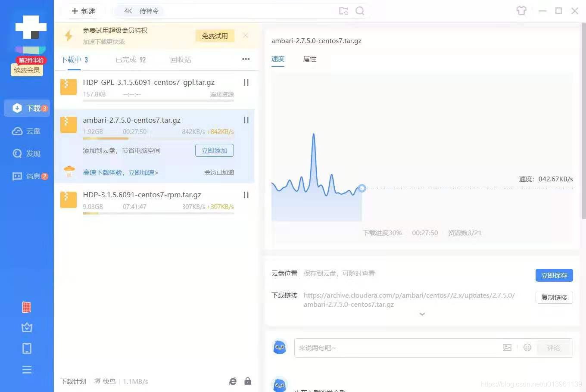
Task: Select the 速度 tab in detail panel
Action: point(278,59)
